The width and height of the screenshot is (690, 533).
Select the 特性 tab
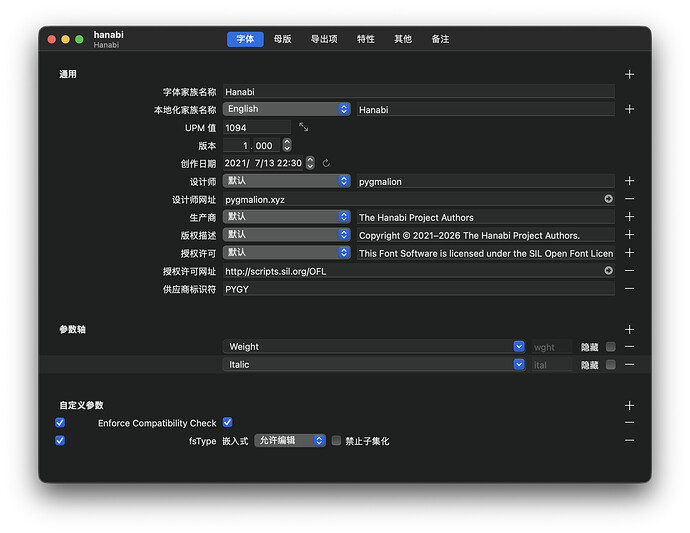pyautogui.click(x=366, y=39)
